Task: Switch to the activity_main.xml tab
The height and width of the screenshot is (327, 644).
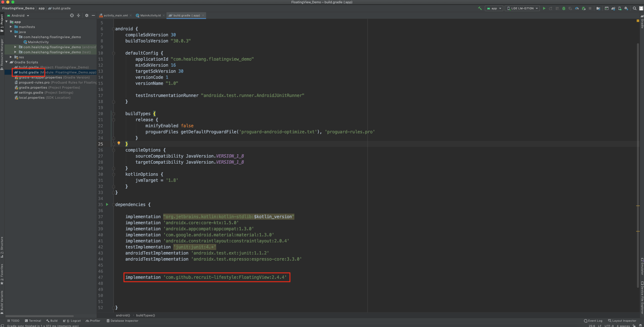Action: pyautogui.click(x=116, y=15)
